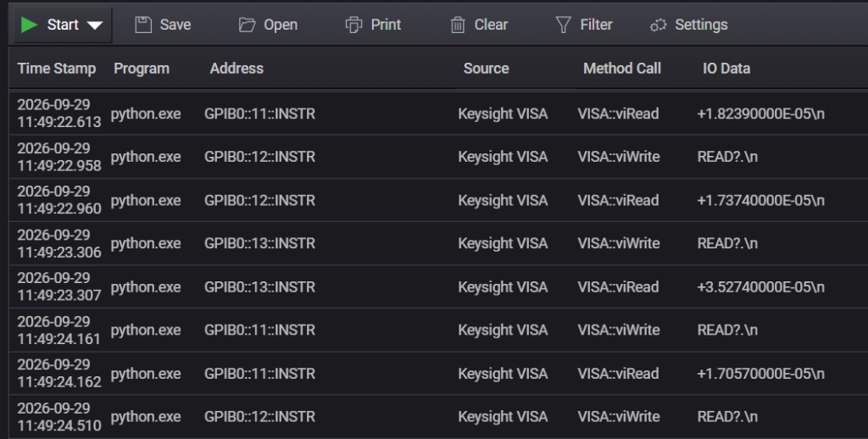Select the 11:49:24.161 time stamp cell

pos(59,330)
